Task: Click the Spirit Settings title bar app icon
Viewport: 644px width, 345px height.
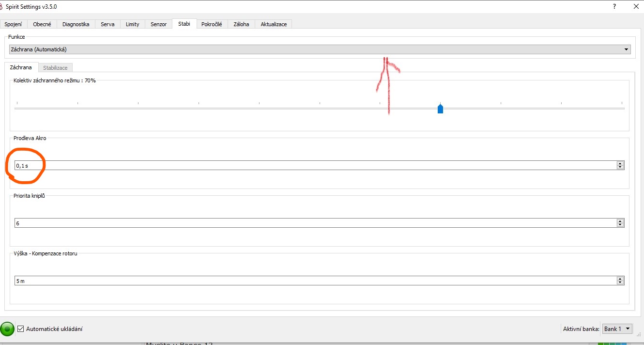Action: pos(2,7)
